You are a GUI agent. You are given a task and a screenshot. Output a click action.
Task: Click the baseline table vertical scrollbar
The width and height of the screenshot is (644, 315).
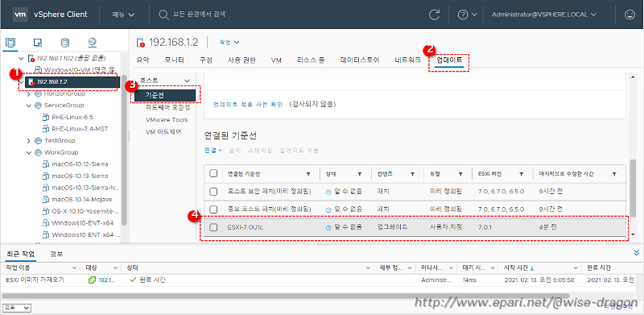click(633, 183)
